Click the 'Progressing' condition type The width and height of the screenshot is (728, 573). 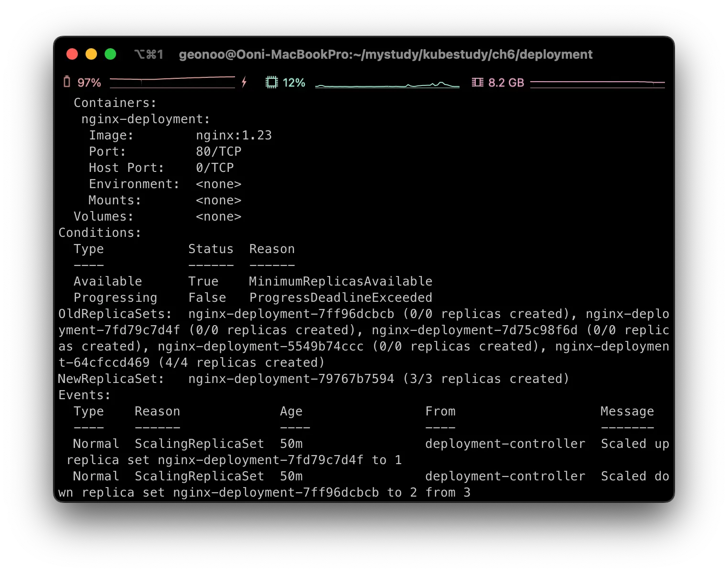115,297
